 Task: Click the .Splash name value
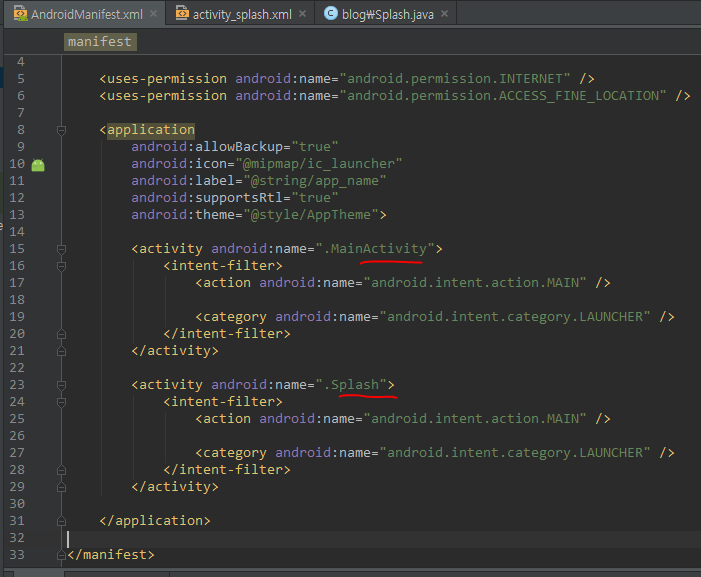coord(351,384)
